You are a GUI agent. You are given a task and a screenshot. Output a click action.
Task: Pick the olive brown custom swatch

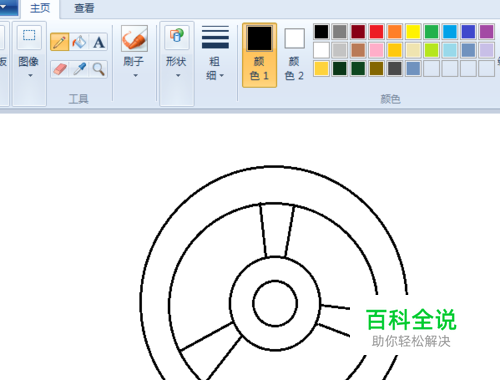(376, 68)
